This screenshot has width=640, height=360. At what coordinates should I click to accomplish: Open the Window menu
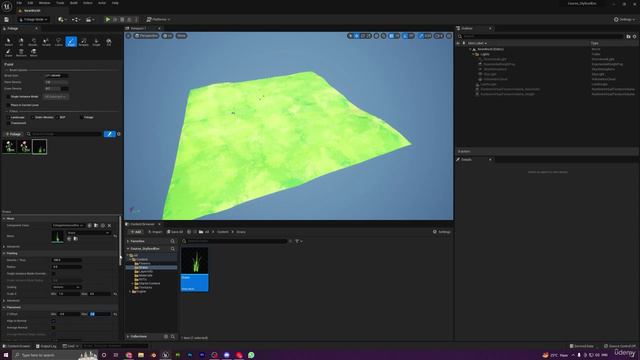coord(44,3)
